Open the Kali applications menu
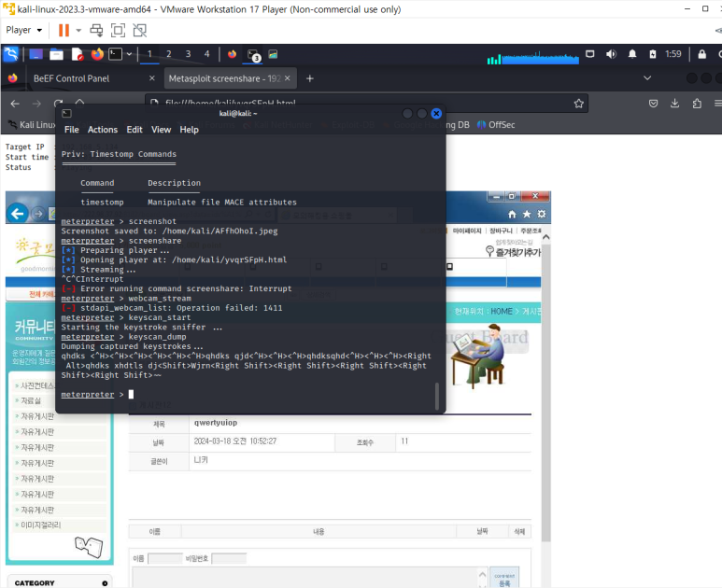The height and width of the screenshot is (588, 722). [11, 54]
